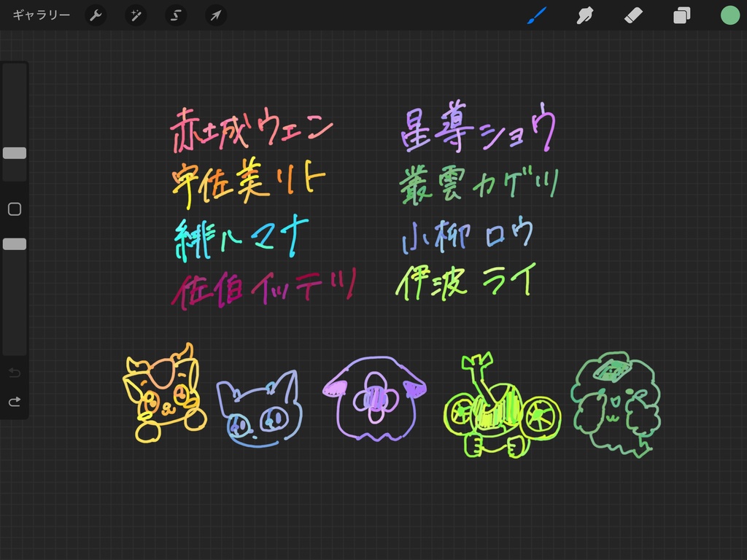The image size is (747, 560).
Task: Click the purple octopus doodle
Action: click(374, 399)
